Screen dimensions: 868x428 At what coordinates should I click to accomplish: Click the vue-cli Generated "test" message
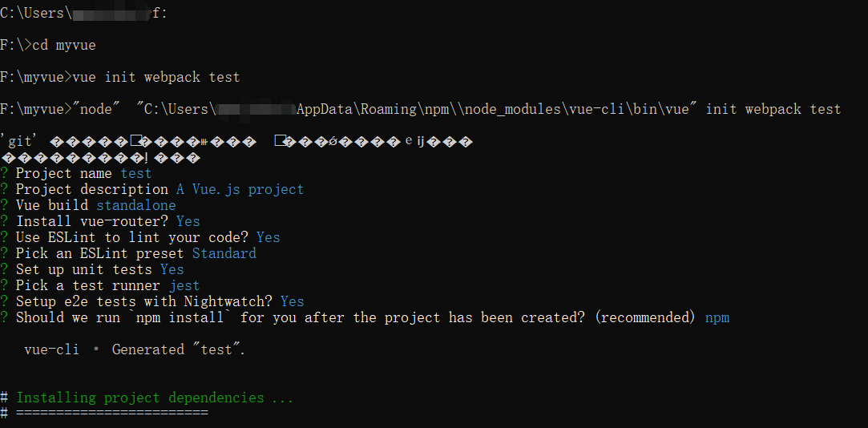[x=135, y=349]
